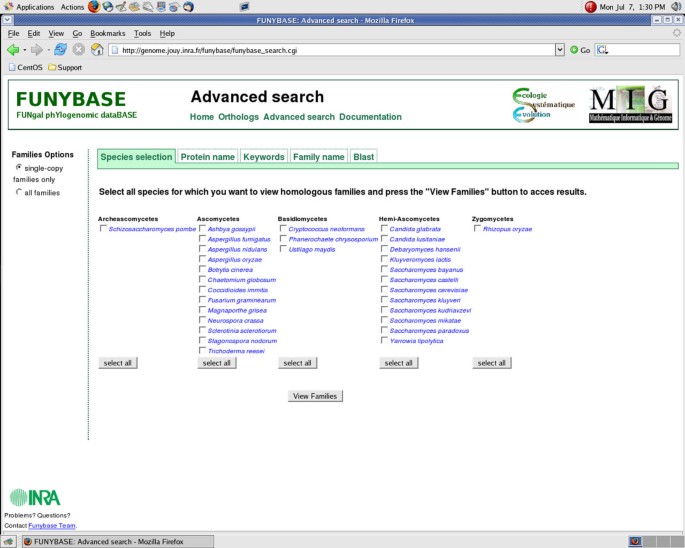Click the View Families button
685x548 pixels.
315,396
